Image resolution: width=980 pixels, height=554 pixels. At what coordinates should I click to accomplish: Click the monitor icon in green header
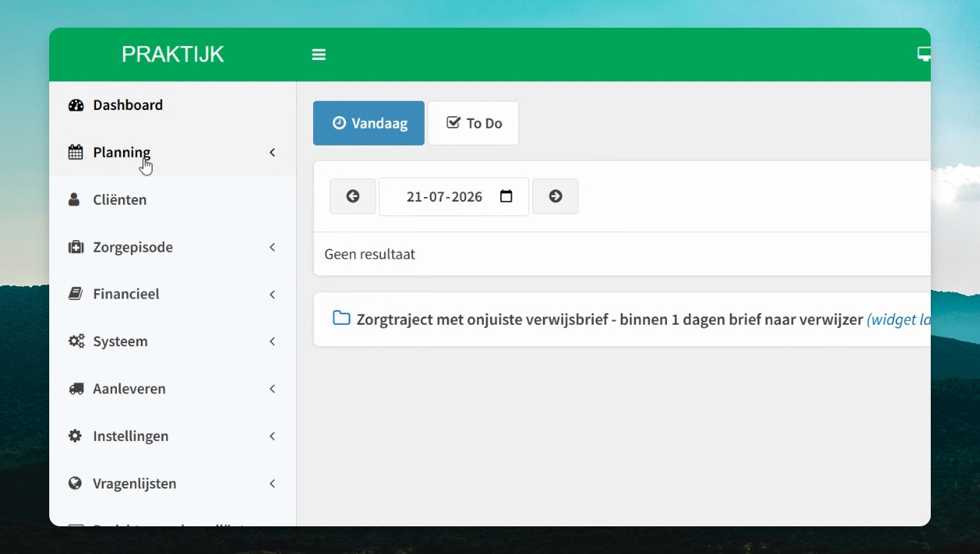tap(924, 54)
